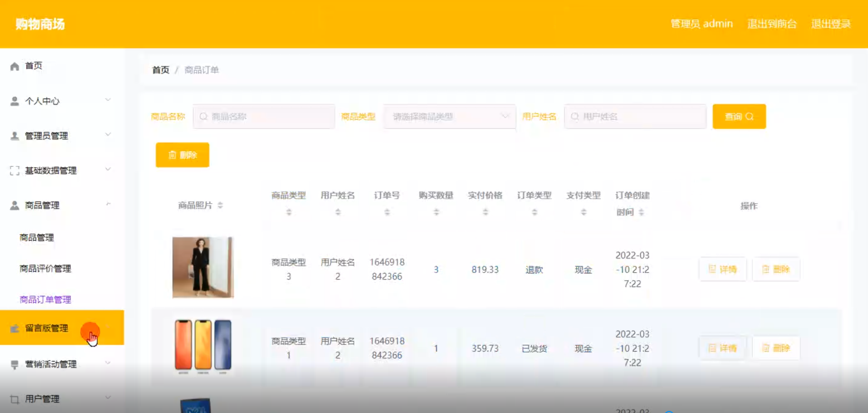Expand 用户管理 menu chevron
868x413 pixels.
tap(108, 398)
